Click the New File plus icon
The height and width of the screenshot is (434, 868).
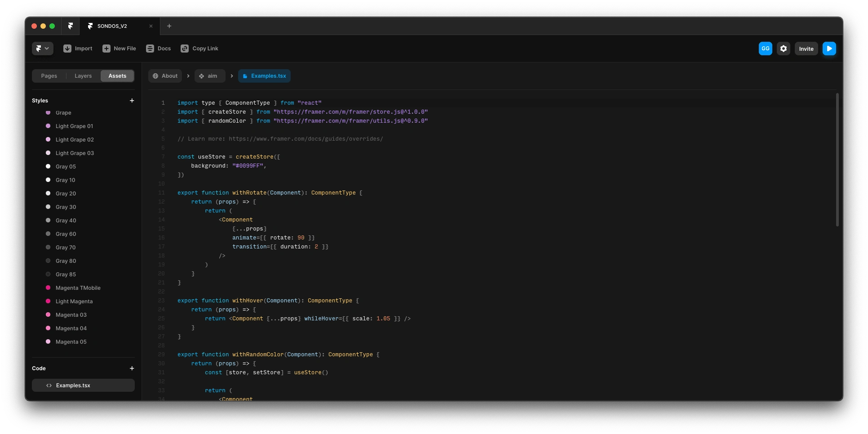[x=106, y=49]
